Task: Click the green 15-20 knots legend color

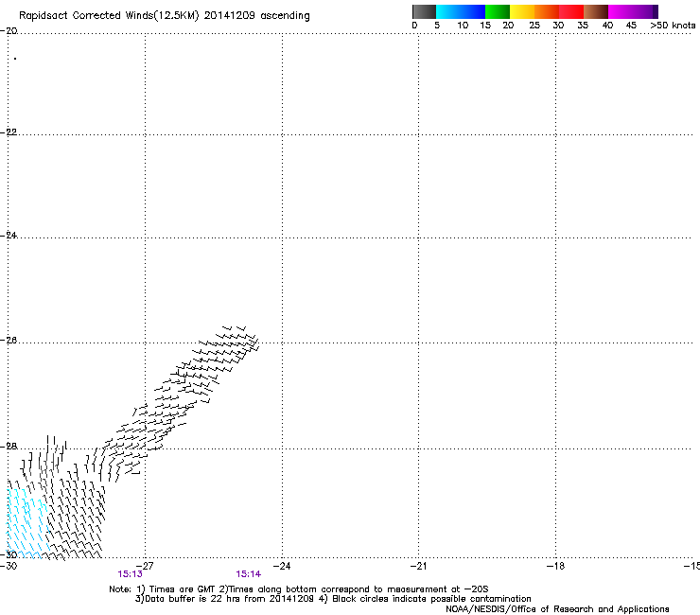Action: coord(498,11)
